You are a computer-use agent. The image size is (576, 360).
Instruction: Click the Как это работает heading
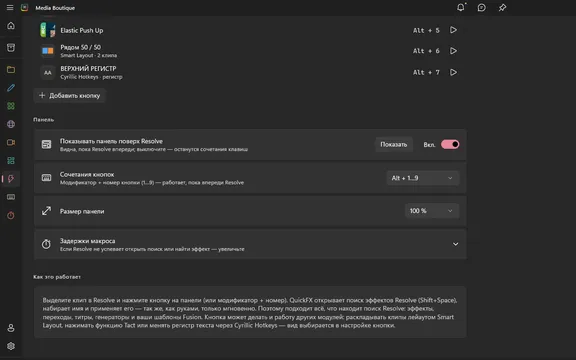pos(57,277)
